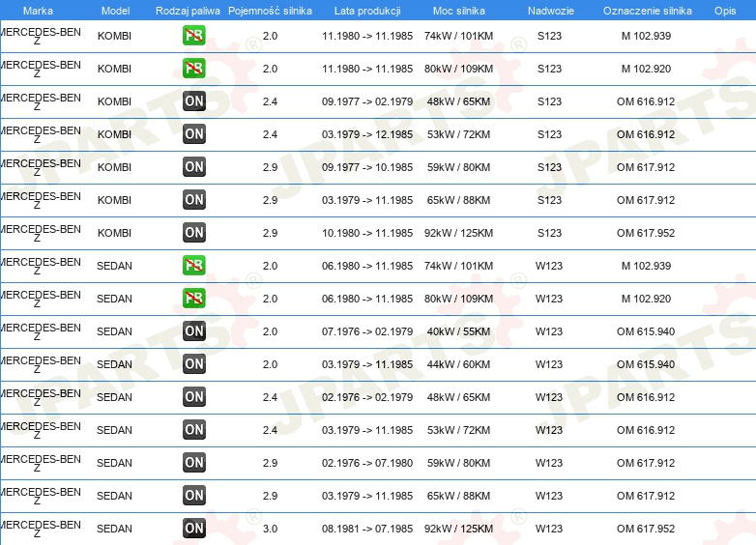
Task: Select production years 08.1981 -> 07.1985
Action: tap(367, 529)
